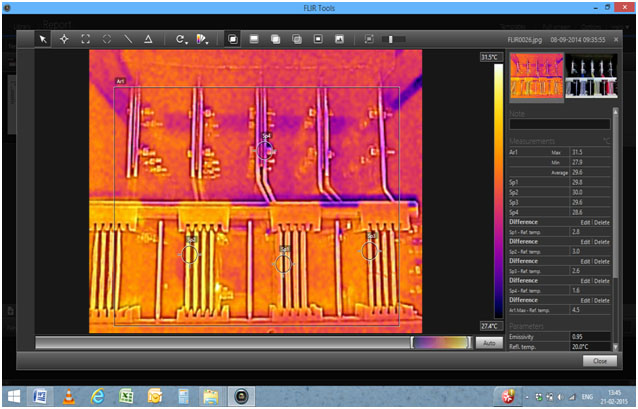The height and width of the screenshot is (409, 638).
Task: Select the arrow pointer tool
Action: (43, 39)
